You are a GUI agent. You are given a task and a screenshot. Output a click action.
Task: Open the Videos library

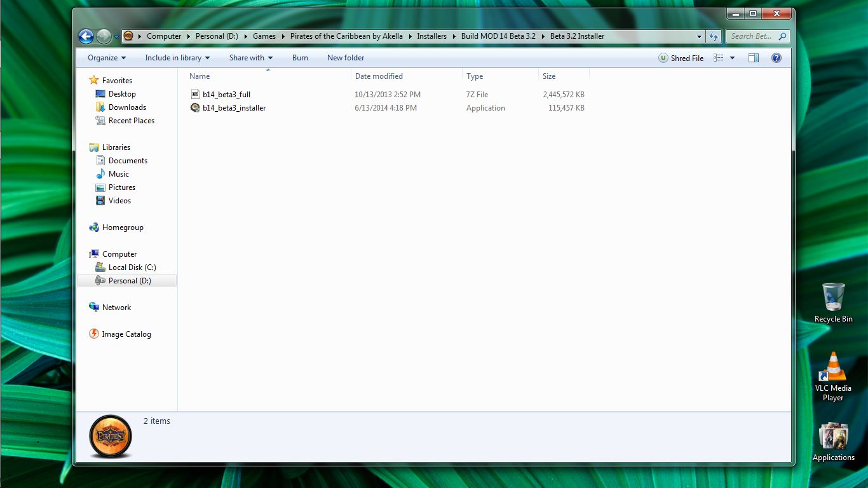119,201
